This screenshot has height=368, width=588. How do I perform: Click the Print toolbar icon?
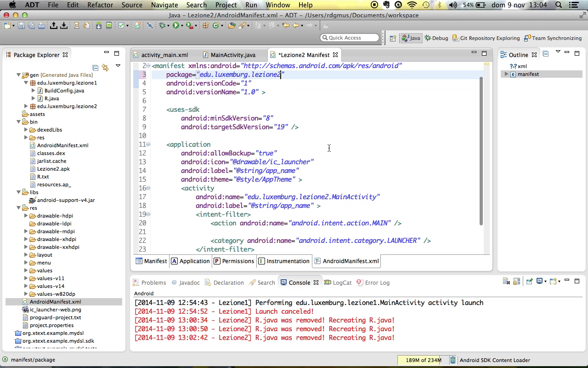click(x=41, y=25)
